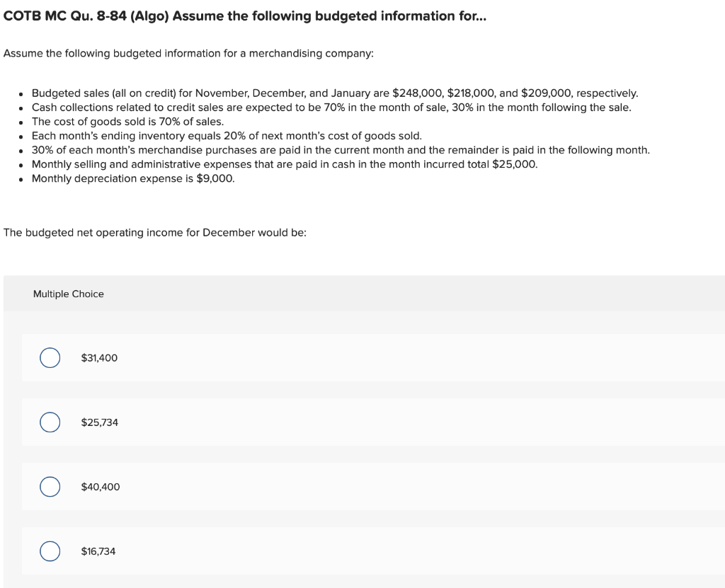
Task: Select the $40,400 radio button
Action: [50, 487]
